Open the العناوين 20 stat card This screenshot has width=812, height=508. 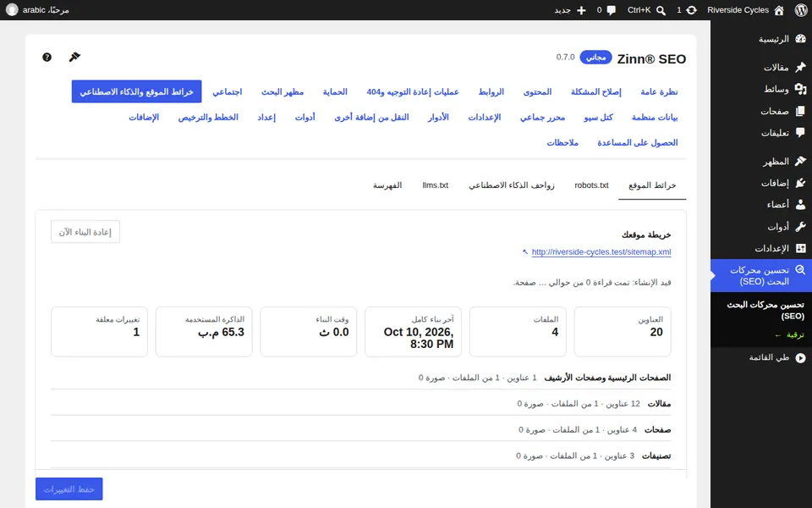click(x=623, y=332)
